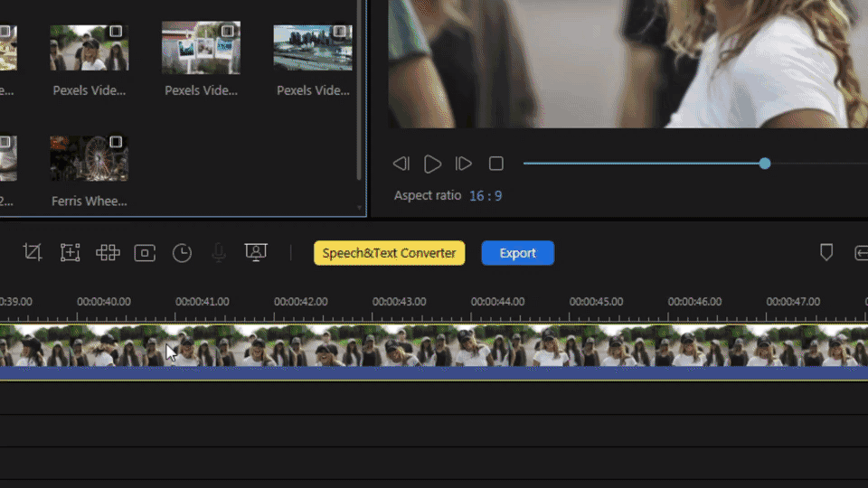Click the Freeze frame icon
The width and height of the screenshot is (868, 488).
(145, 253)
